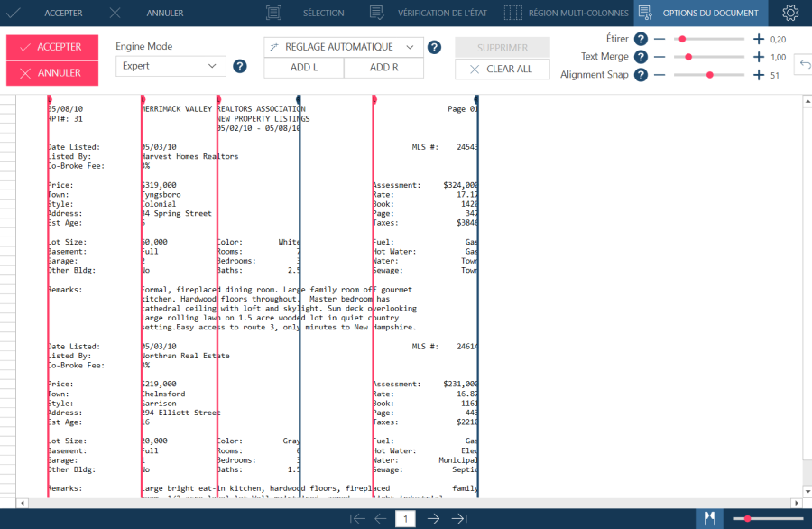Click the Étirer help question mark

click(x=641, y=39)
